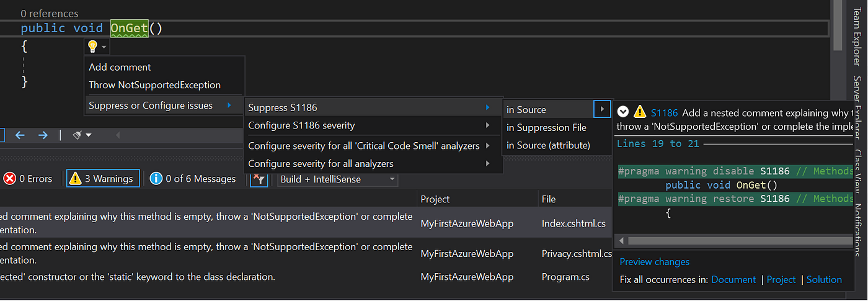Open severity for all 'Critical Code Smell' analyzers
The height and width of the screenshot is (301, 868).
pos(373,146)
